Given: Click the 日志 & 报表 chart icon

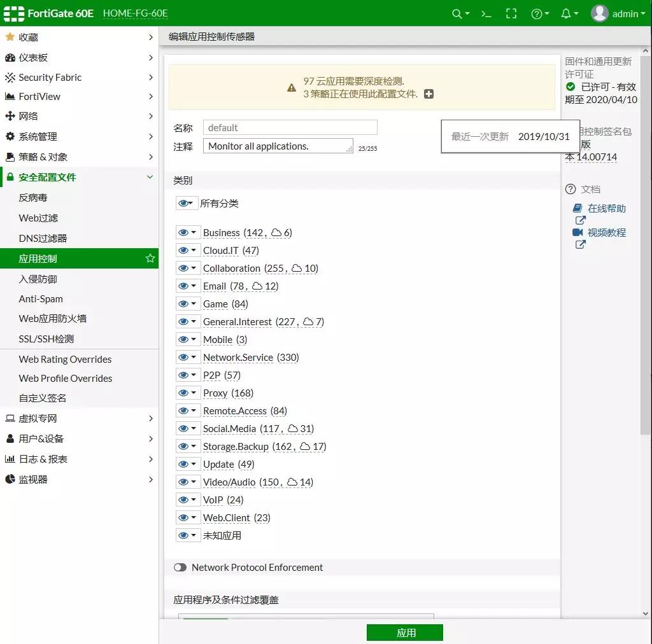Looking at the screenshot, I should click(x=10, y=459).
